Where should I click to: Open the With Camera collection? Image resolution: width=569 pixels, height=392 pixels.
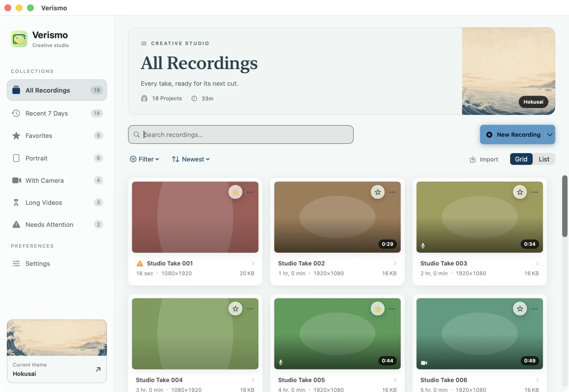tap(57, 180)
